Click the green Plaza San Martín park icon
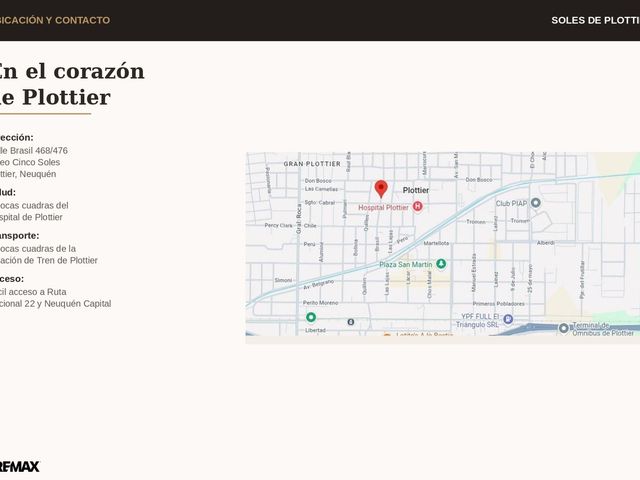 point(441,264)
